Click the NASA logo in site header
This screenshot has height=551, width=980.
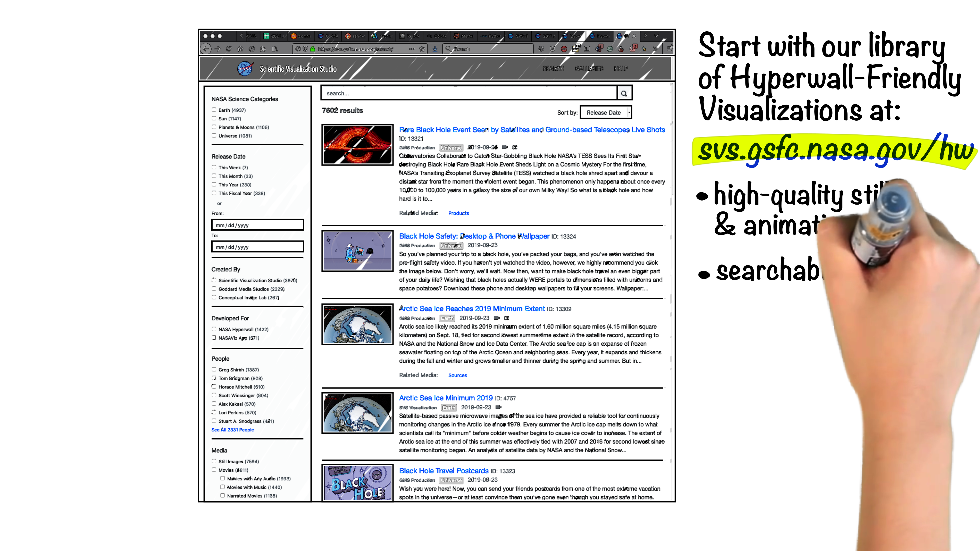pos(245,68)
